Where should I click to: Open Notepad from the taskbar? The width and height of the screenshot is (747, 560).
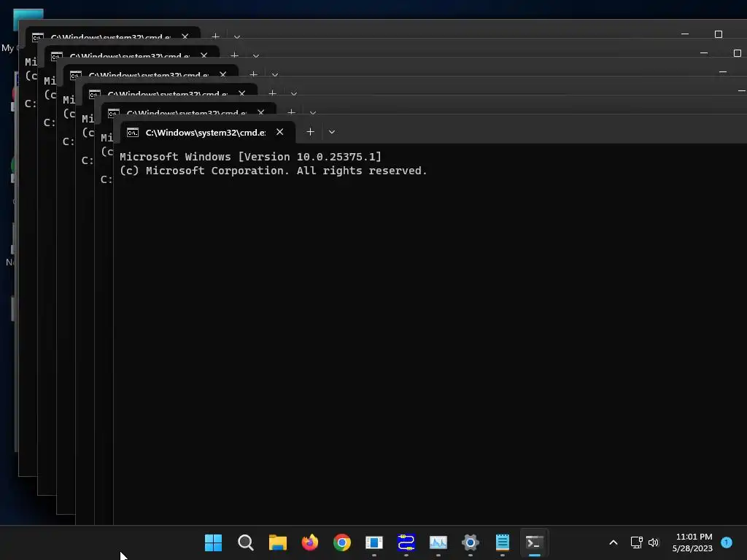(x=502, y=542)
